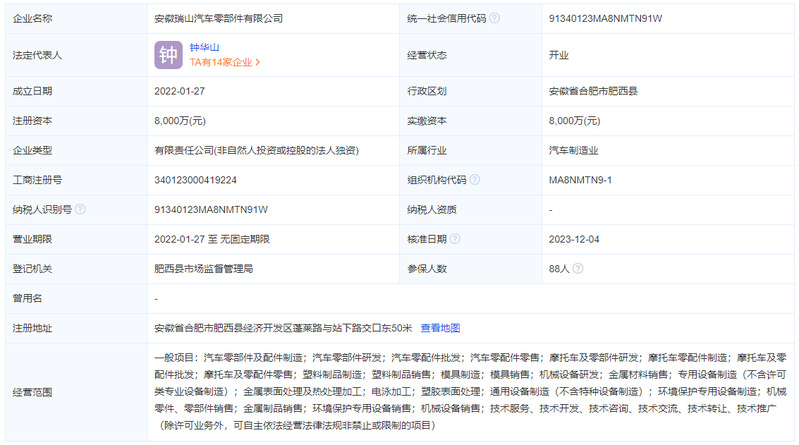Click help icon next to 核准日期
799x445 pixels.
(x=455, y=239)
